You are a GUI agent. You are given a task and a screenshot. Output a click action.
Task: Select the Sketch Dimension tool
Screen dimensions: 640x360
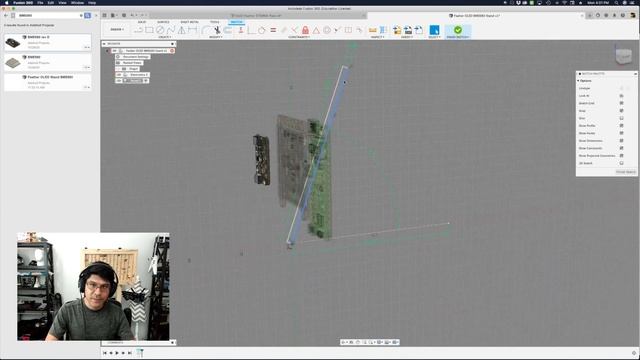click(x=192, y=30)
